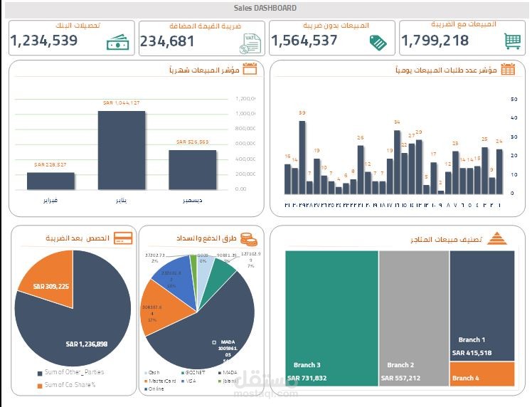Click the 234,681 VAT value
This screenshot has width=532, height=407.
pyautogui.click(x=167, y=41)
